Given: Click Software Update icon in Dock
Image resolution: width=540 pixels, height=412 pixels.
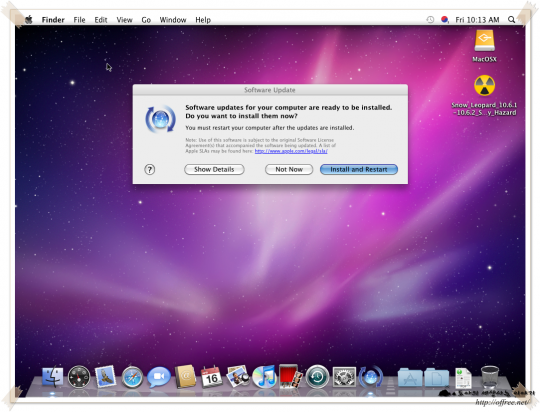Looking at the screenshot, I should (370, 377).
